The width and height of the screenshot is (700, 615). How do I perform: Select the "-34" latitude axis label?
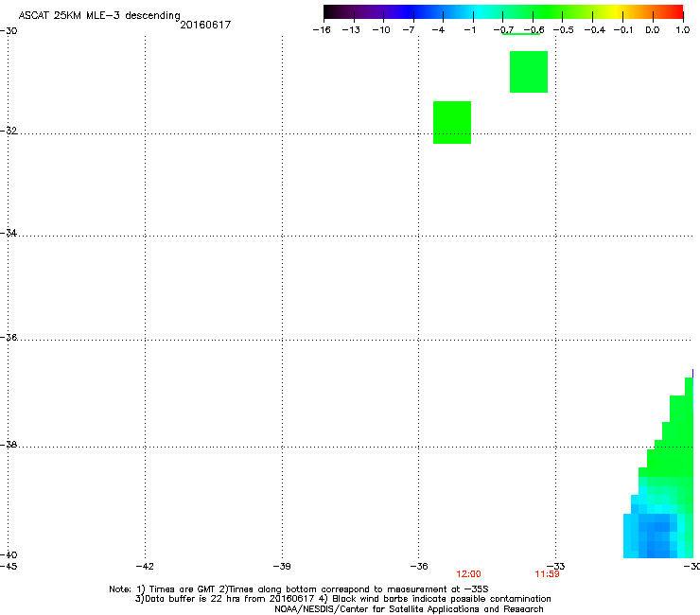click(x=9, y=233)
